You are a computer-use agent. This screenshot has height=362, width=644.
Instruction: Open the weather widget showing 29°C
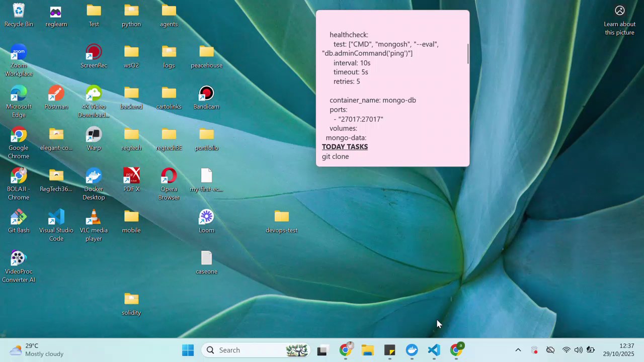(x=38, y=350)
